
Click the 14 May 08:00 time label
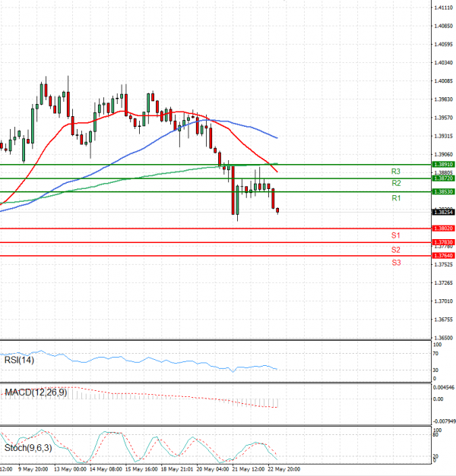coord(106,469)
